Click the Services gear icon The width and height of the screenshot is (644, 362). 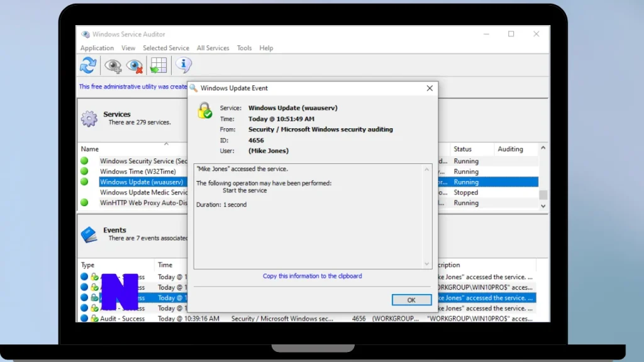pos(89,119)
